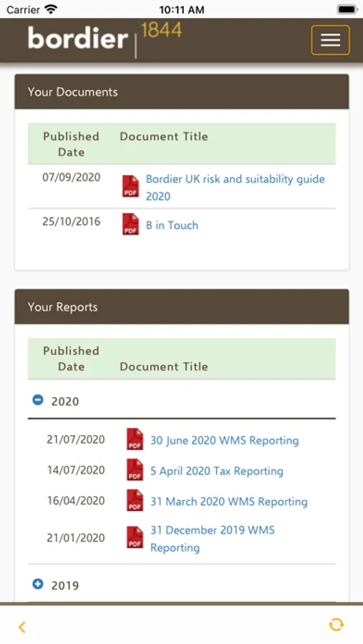This screenshot has width=363, height=644.
Task: Tap the Wi-Fi status icon
Action: click(51, 9)
